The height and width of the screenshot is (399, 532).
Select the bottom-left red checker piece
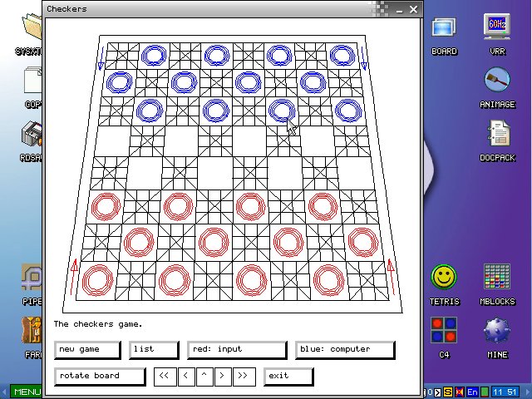pyautogui.click(x=97, y=280)
